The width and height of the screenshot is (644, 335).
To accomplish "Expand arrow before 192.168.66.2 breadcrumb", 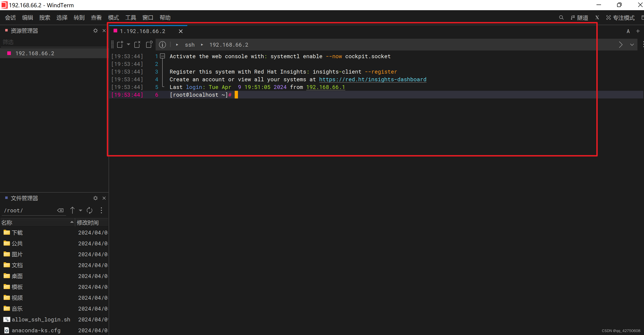I will 202,45.
